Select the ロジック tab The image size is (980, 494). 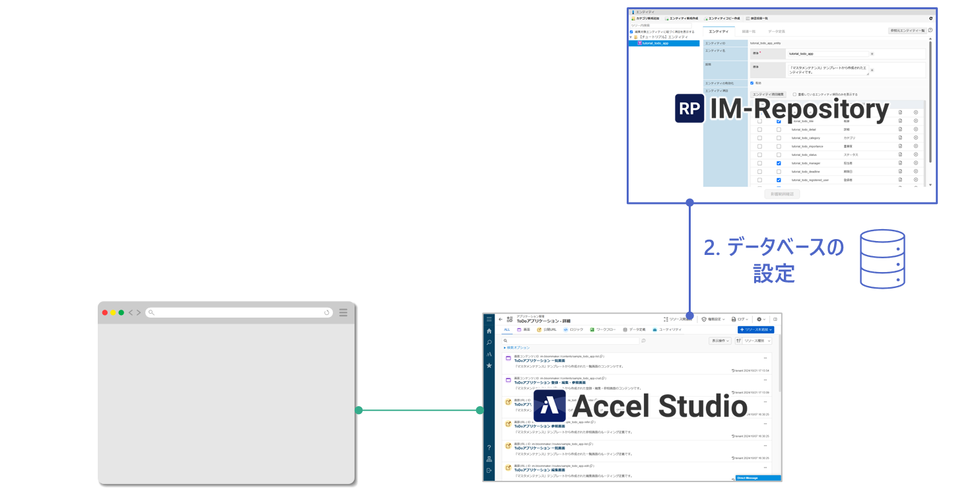point(573,330)
